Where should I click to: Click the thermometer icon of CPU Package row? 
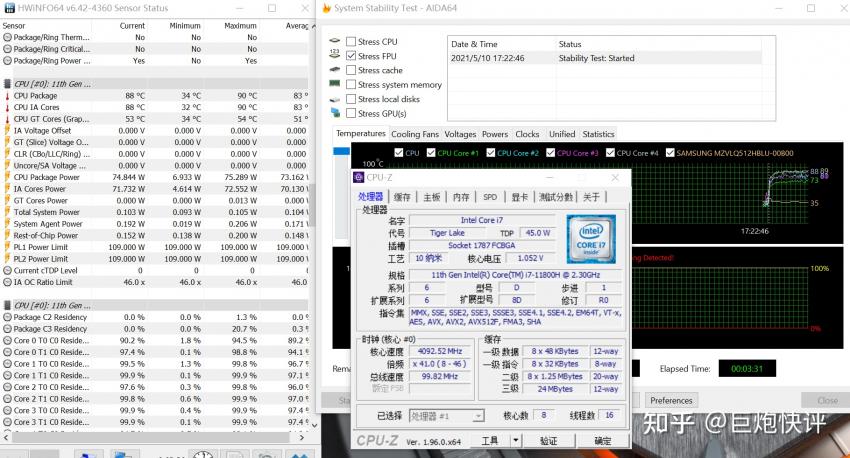tap(7, 96)
